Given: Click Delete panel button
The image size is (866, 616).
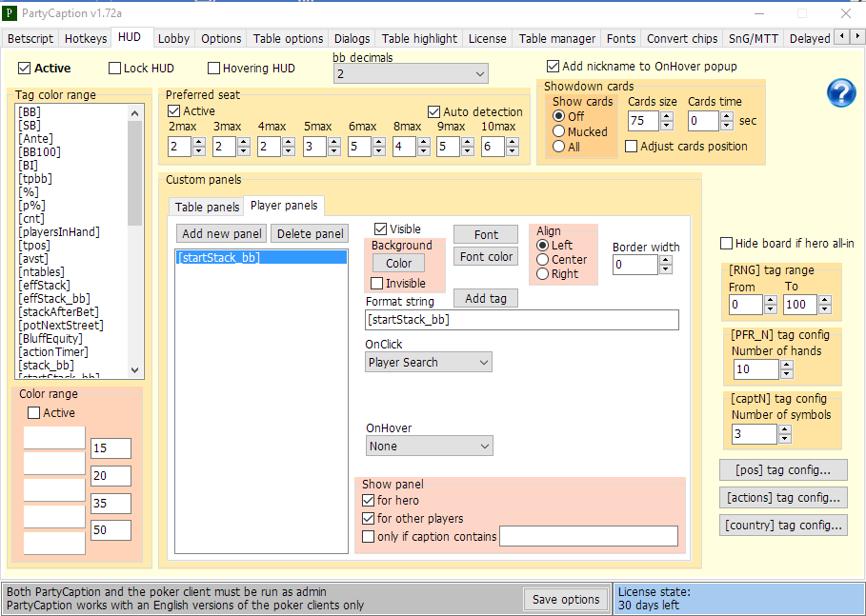Looking at the screenshot, I should click(310, 233).
